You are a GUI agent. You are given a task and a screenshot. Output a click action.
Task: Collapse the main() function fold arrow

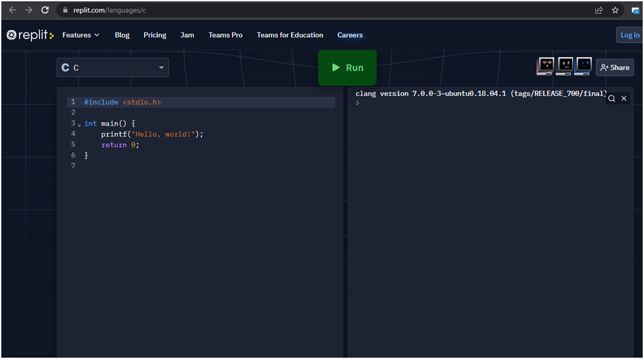(80, 124)
